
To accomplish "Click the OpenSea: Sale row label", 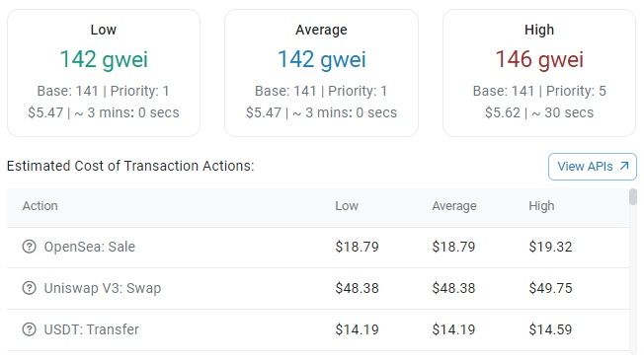I will click(x=90, y=247).
